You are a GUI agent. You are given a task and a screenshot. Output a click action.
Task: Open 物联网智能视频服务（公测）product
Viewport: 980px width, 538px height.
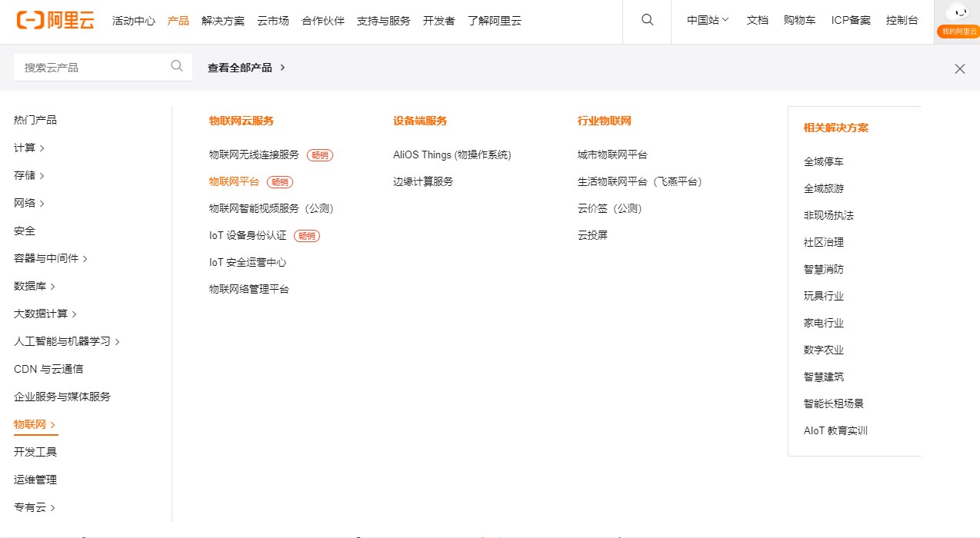click(x=272, y=208)
